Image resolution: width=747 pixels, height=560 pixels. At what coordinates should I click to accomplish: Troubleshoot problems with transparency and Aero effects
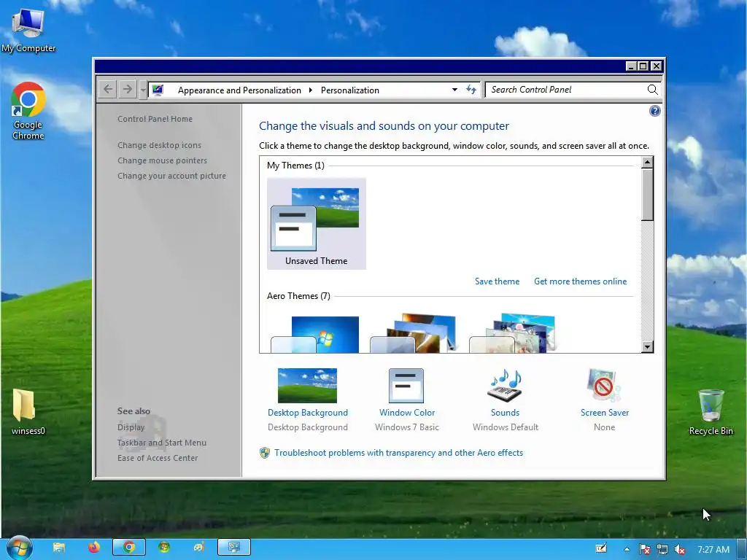[398, 453]
